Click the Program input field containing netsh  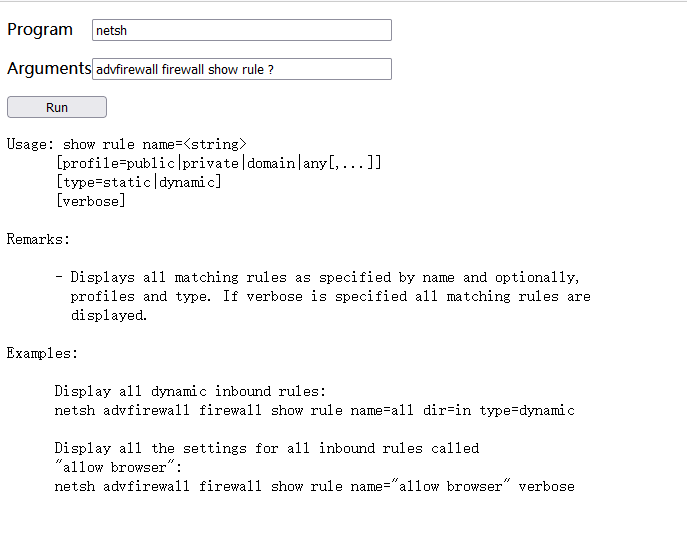pyautogui.click(x=240, y=30)
